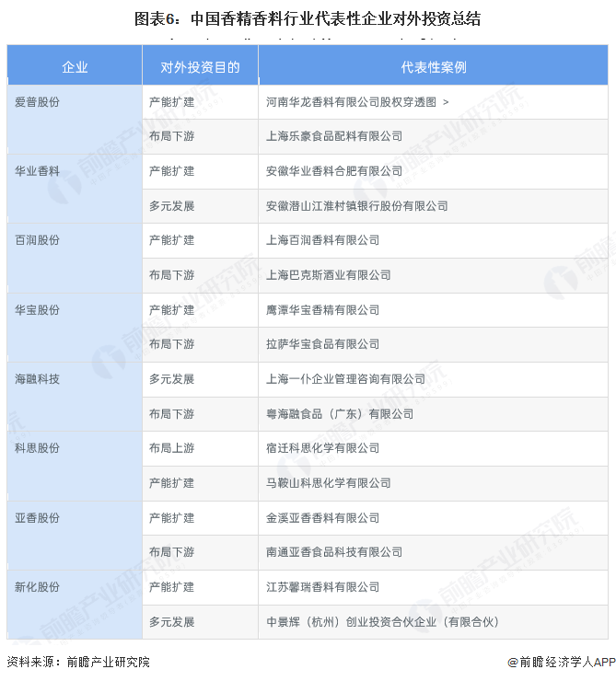Click '拉萨华宝食品有限公司' cell
The image size is (616, 681).
coord(433,344)
